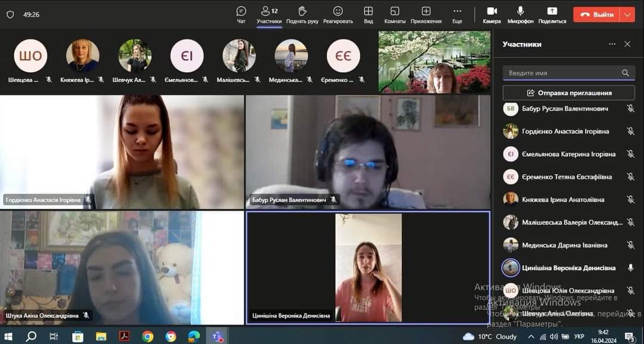Screen dimensions: 644x344
Task: Click muted mic icon for Гордієнко Анастасія in list
Action: (x=630, y=131)
